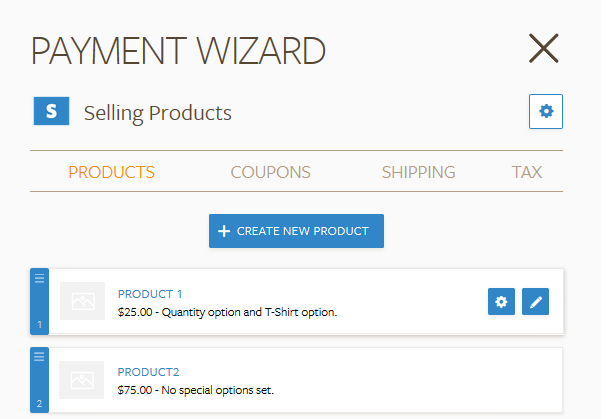This screenshot has height=419, width=606.
Task: Switch to the Coupons tab
Action: pos(271,172)
